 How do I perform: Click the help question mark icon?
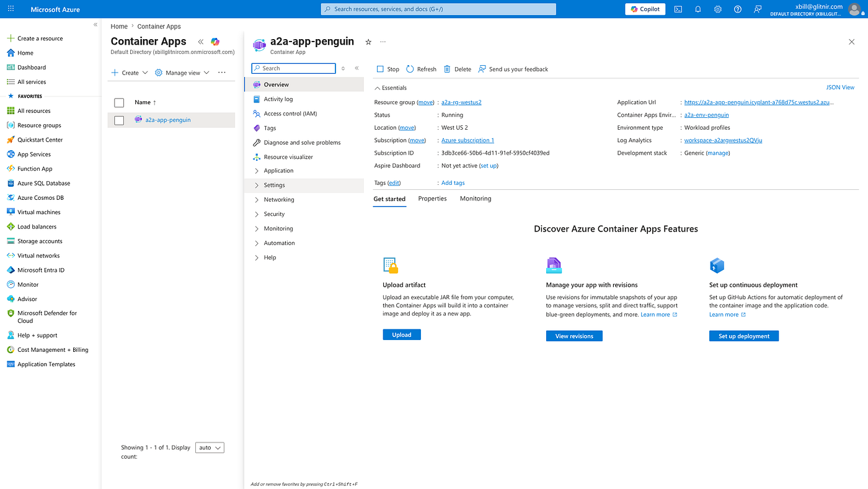coord(738,9)
